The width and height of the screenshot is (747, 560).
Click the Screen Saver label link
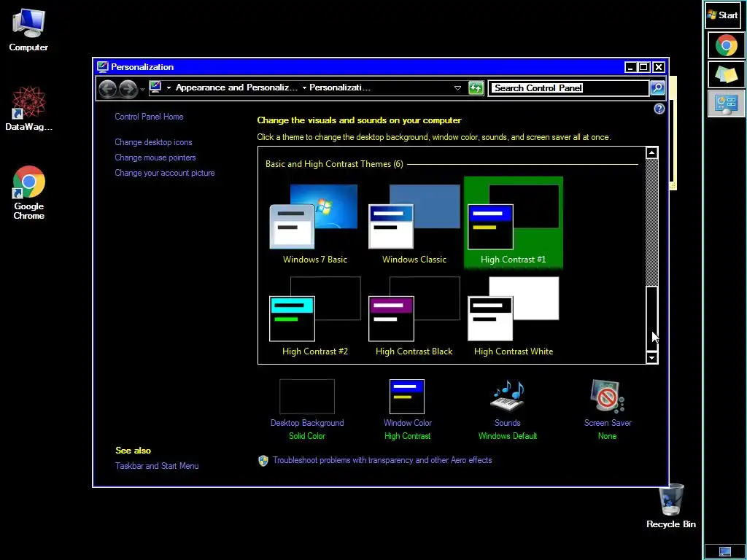(608, 423)
